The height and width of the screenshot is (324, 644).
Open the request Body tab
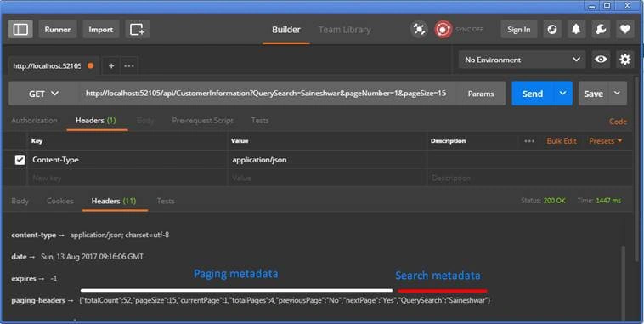[x=145, y=121]
